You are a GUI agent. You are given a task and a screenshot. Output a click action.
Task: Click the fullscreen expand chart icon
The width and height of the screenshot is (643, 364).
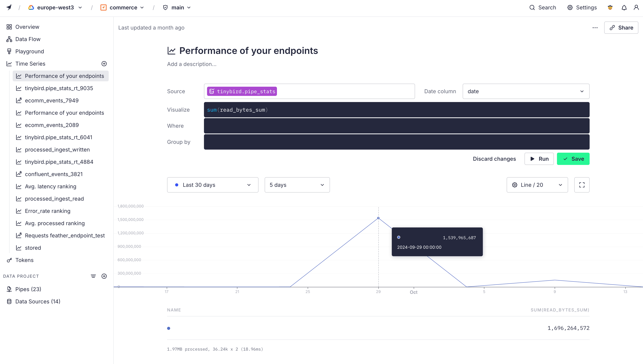point(582,185)
